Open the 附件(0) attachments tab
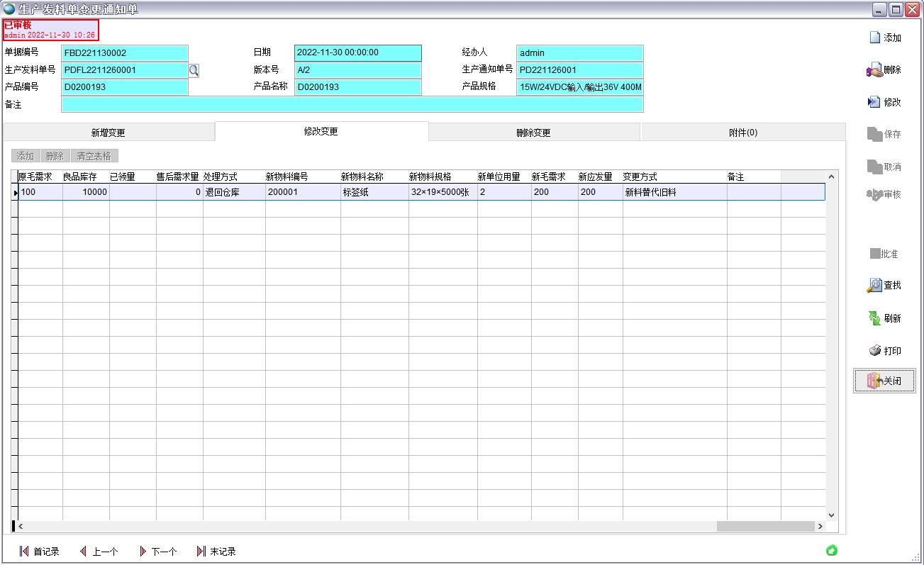 click(x=742, y=133)
